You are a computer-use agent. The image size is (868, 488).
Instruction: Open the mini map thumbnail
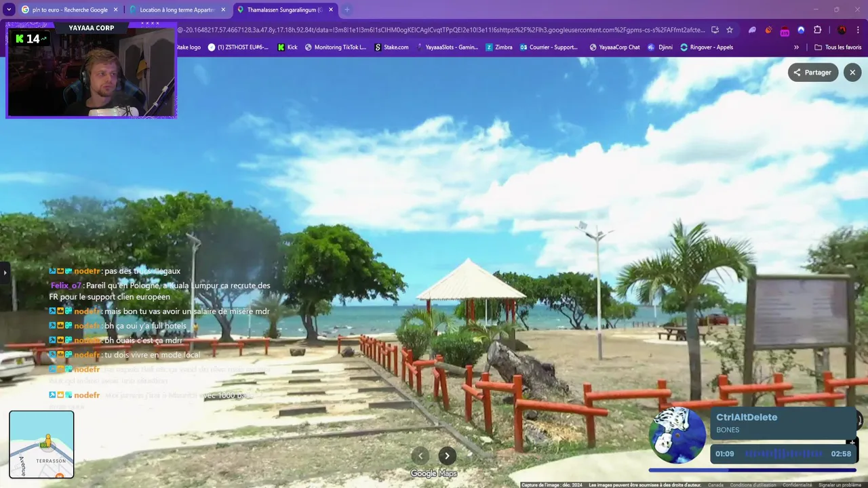41,445
